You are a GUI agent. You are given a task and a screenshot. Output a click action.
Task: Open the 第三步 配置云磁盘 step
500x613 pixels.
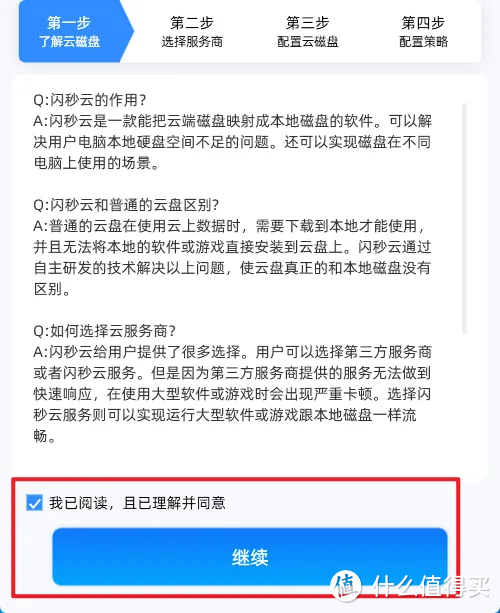tap(308, 32)
